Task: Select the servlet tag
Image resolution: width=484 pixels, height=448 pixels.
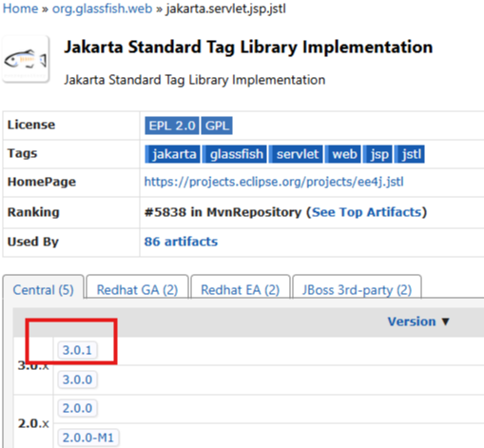Action: (296, 154)
